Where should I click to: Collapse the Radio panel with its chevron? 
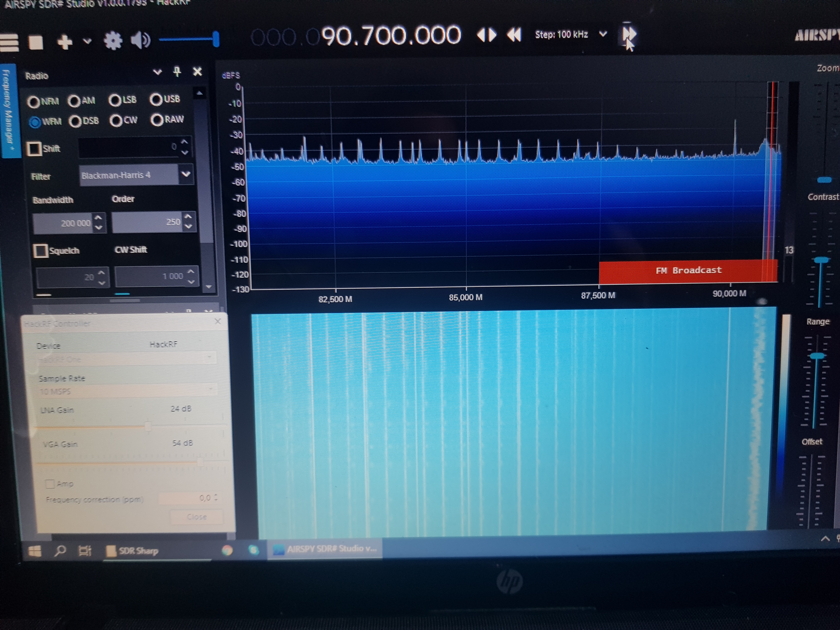coord(157,72)
